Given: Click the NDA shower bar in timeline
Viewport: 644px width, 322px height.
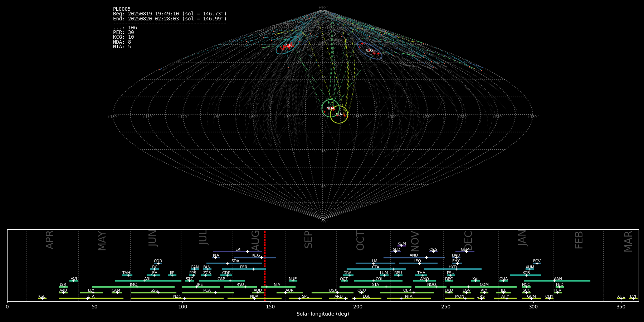Looking at the screenshot, I should tap(254, 298).
